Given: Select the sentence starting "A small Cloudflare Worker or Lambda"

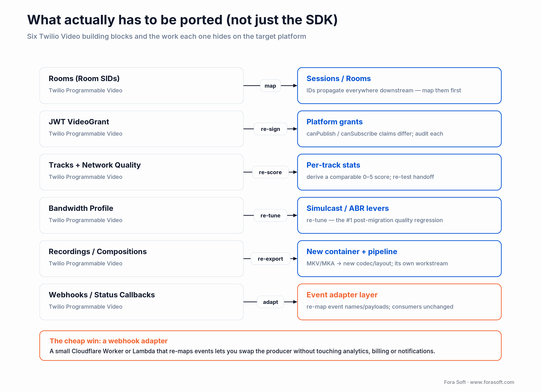Looking at the screenshot, I should 242,351.
